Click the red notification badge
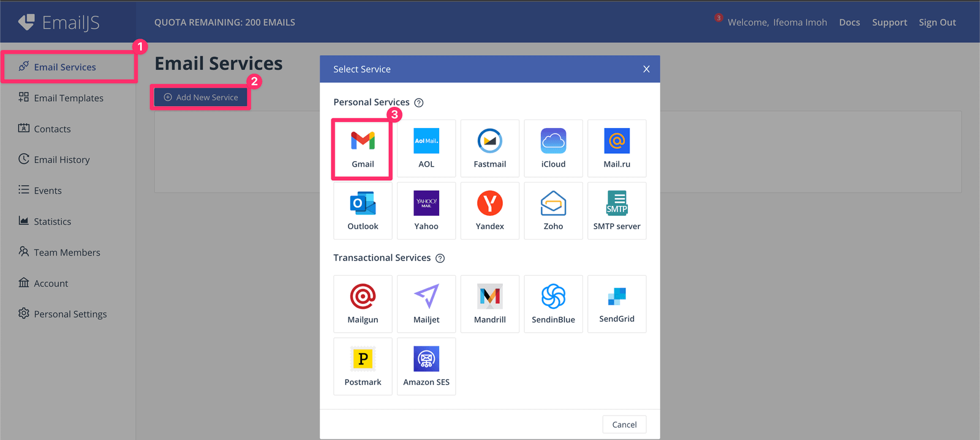 click(x=718, y=18)
